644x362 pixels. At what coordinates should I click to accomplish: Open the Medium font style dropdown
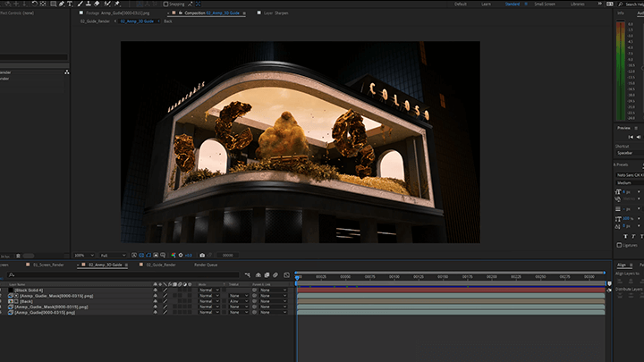pyautogui.click(x=629, y=182)
